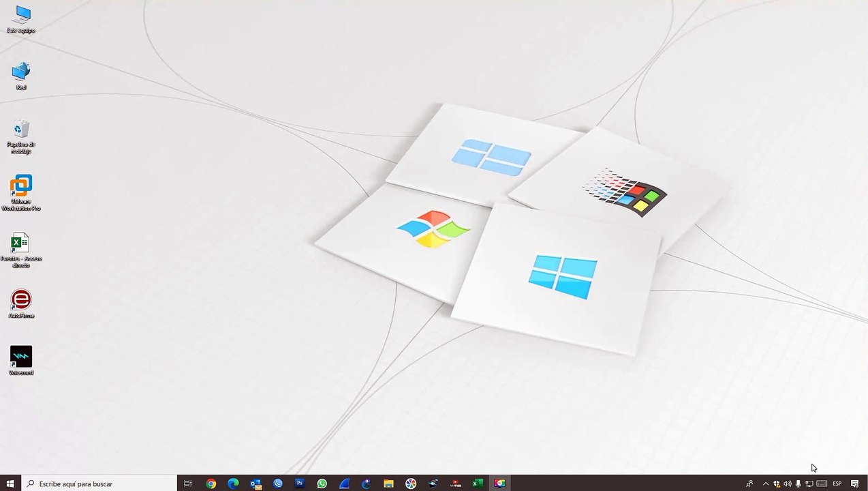Open the network status tray icon
The height and width of the screenshot is (491, 868).
[x=809, y=483]
